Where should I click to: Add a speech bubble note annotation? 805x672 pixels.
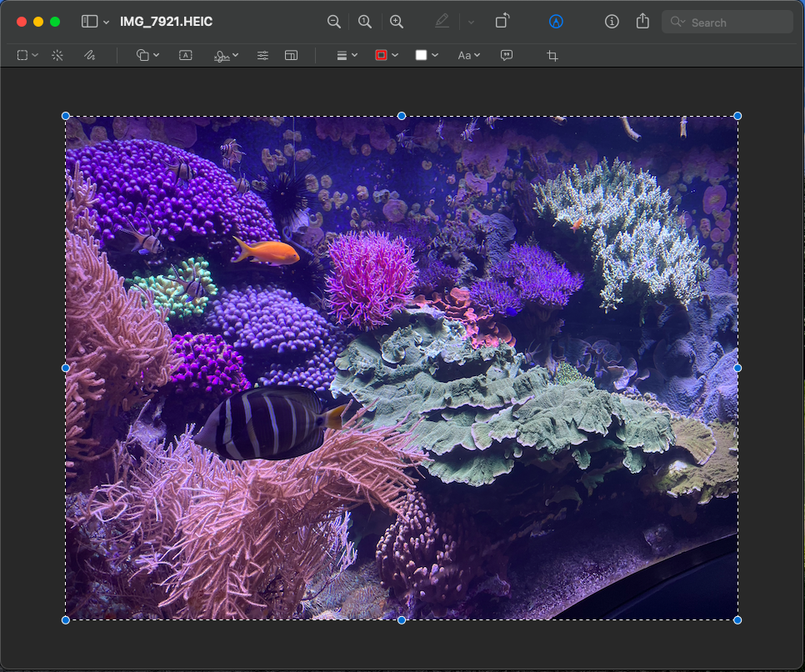507,55
